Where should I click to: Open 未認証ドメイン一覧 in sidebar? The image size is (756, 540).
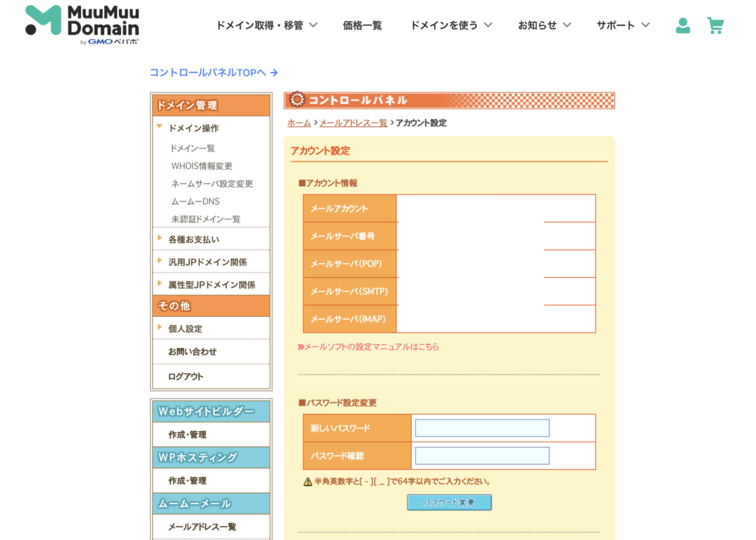pos(205,219)
